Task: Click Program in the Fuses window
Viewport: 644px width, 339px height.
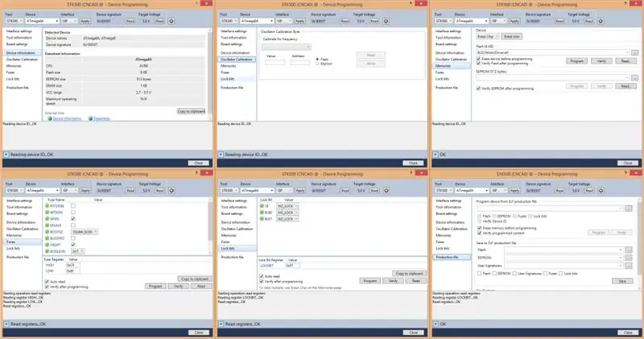Action: [x=155, y=286]
